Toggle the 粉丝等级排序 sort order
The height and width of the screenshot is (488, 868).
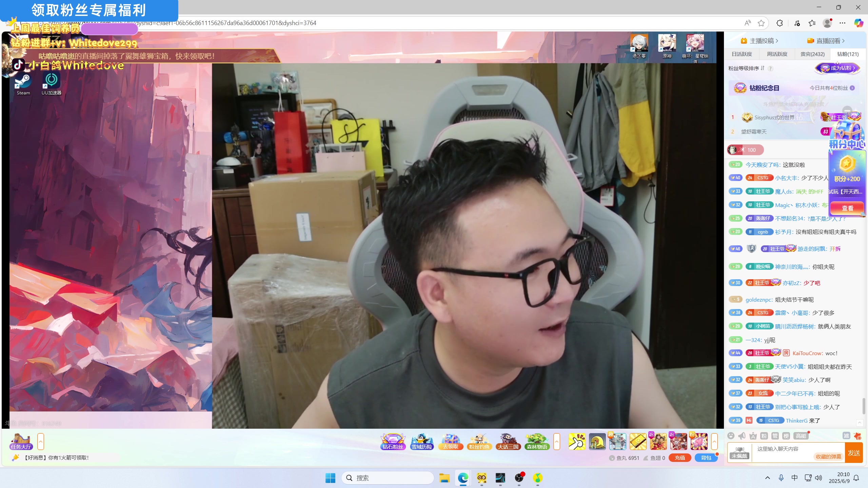tap(763, 68)
